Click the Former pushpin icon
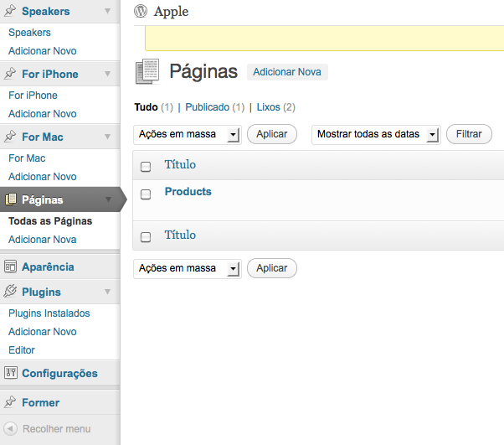 [x=10, y=402]
